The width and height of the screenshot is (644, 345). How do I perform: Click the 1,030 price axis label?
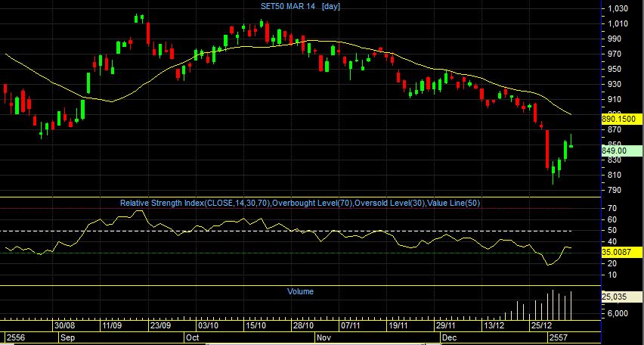pos(618,8)
